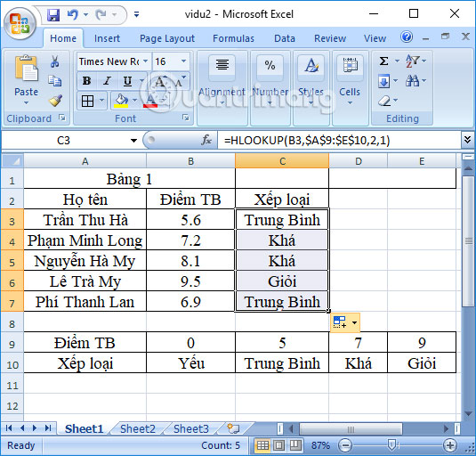Toggle Italic formatting
The image size is (476, 456).
[x=107, y=81]
